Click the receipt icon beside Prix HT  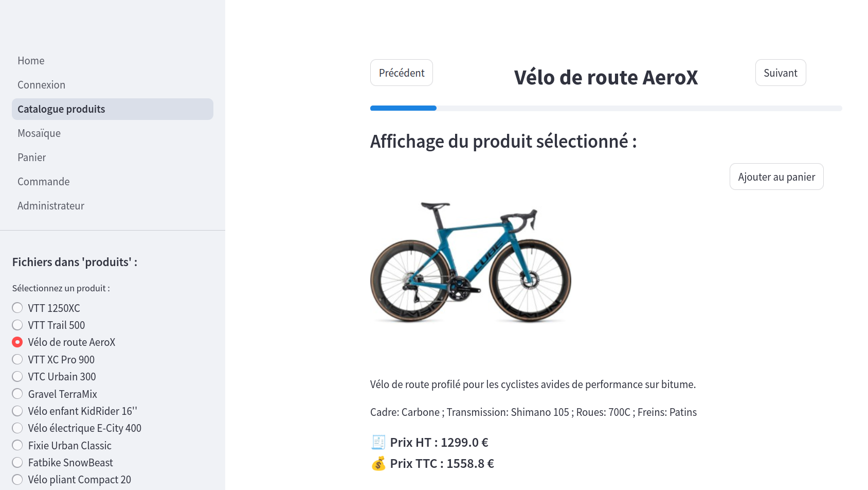point(378,442)
